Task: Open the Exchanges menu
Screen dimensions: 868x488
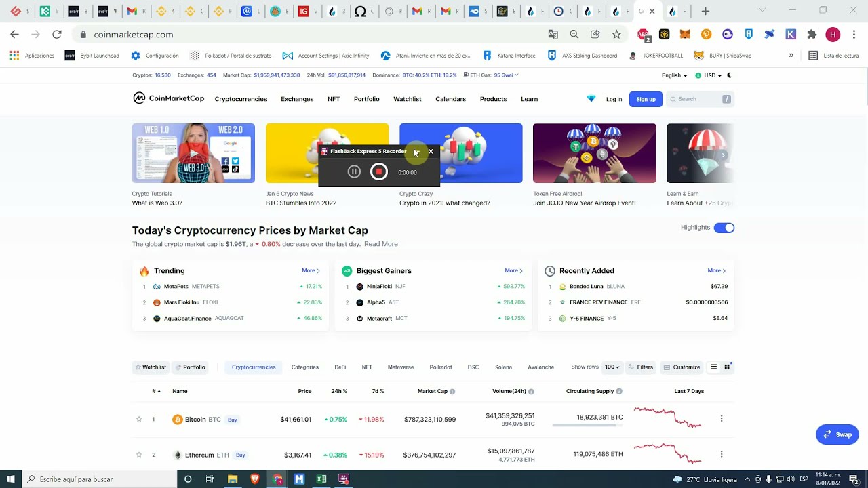Action: [297, 99]
